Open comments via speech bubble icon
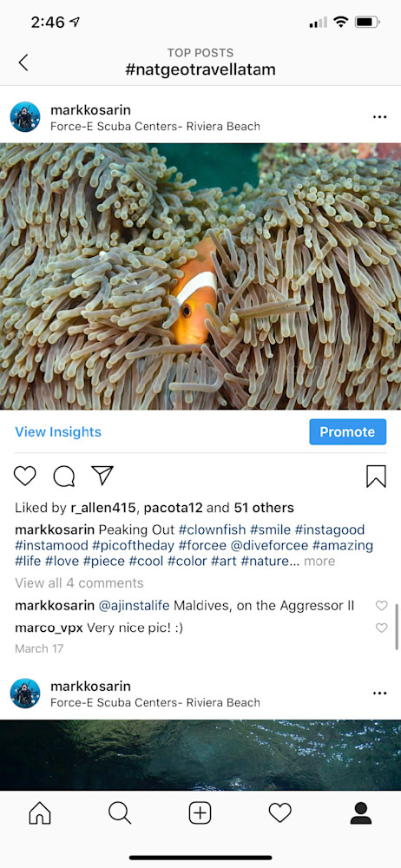401x868 pixels. (x=63, y=476)
